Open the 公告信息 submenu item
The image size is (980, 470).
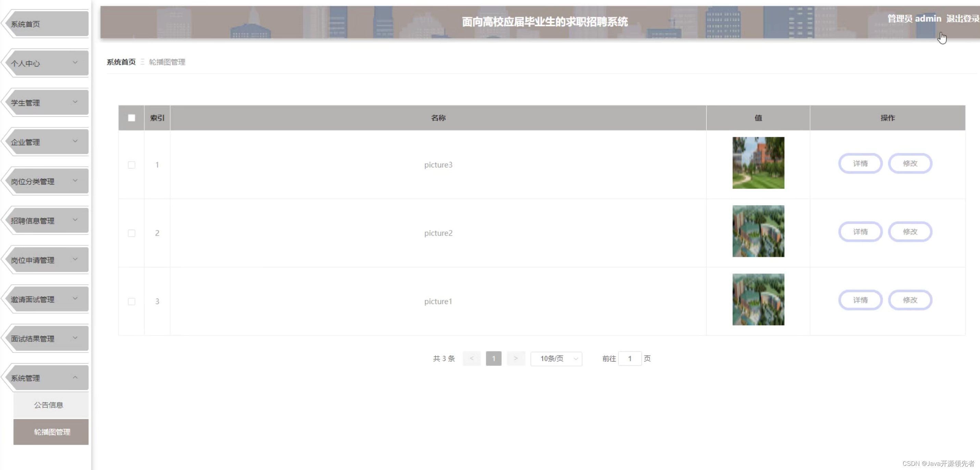point(51,405)
